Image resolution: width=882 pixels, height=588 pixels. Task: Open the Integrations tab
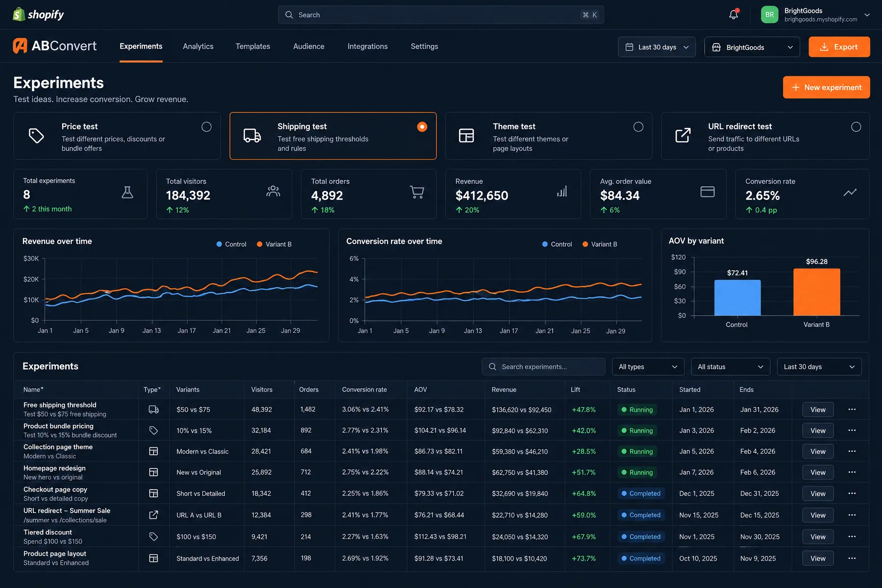367,46
